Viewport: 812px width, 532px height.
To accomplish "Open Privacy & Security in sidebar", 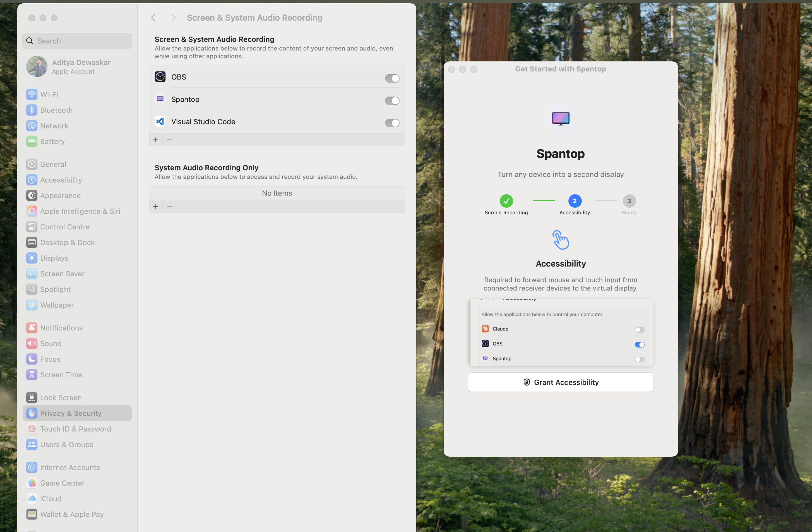I will tap(77, 413).
